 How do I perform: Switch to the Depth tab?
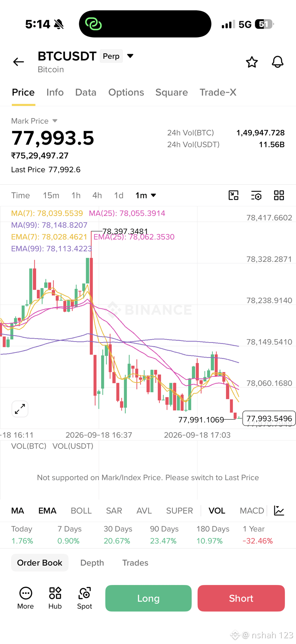click(x=92, y=562)
